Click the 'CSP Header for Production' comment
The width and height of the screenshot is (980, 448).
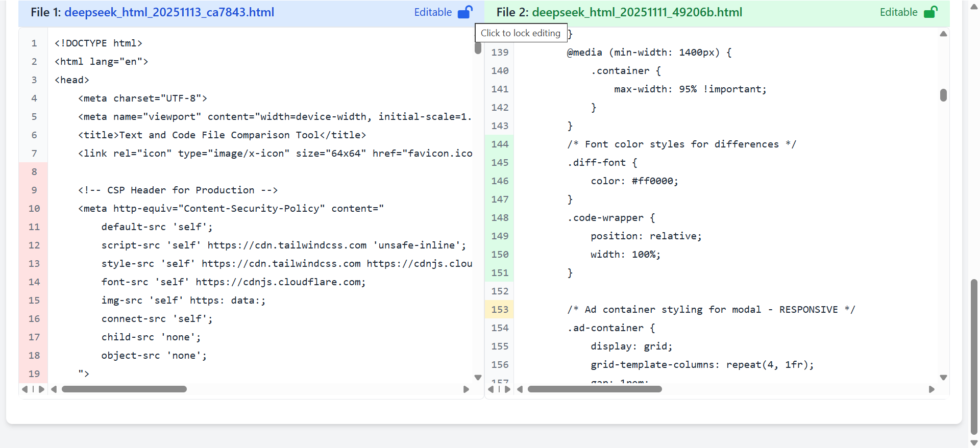coord(178,190)
